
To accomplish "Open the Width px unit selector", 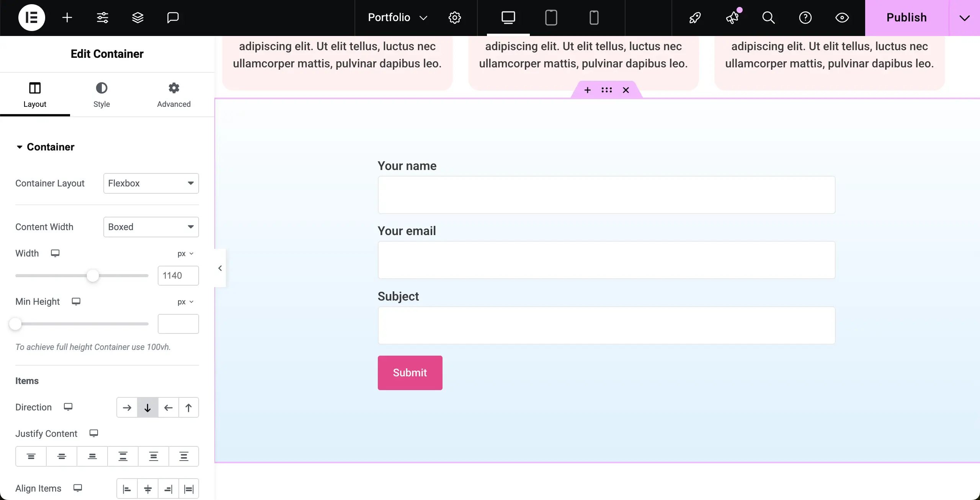I will [186, 253].
